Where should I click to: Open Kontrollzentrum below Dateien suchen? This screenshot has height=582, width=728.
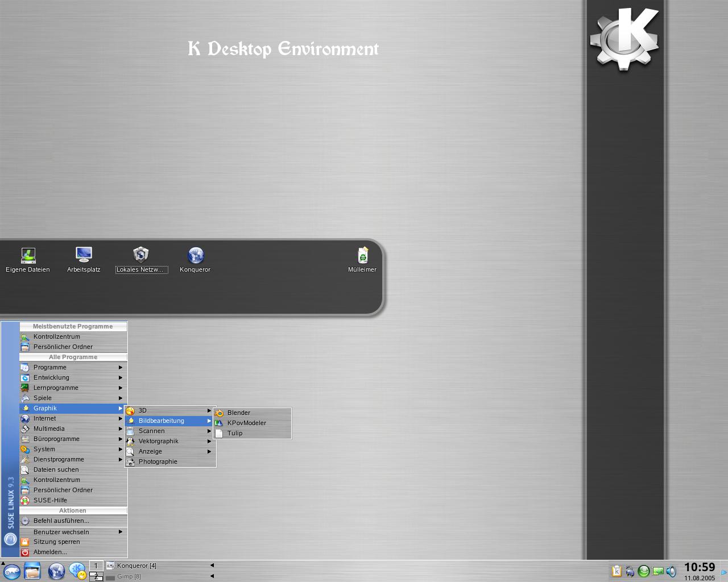tap(73, 480)
